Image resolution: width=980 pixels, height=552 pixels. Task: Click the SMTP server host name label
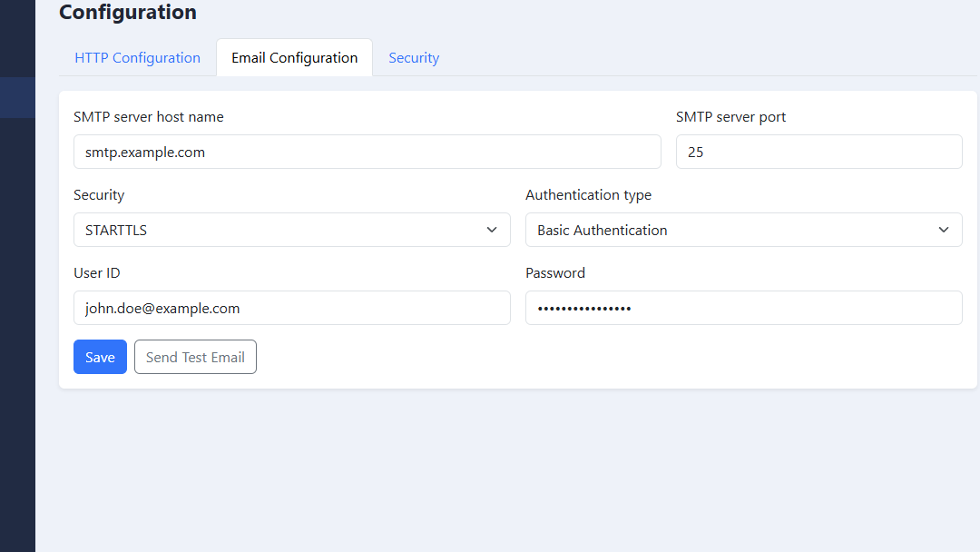tap(149, 117)
